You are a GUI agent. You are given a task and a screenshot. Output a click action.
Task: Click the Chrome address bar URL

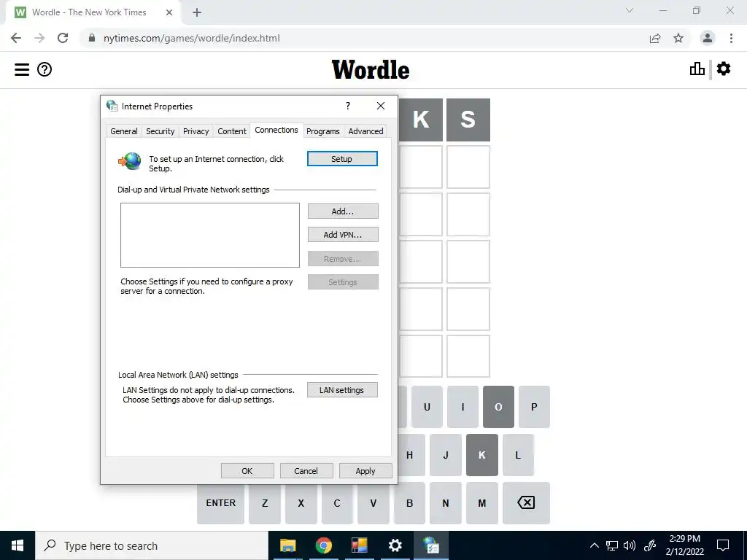point(192,38)
